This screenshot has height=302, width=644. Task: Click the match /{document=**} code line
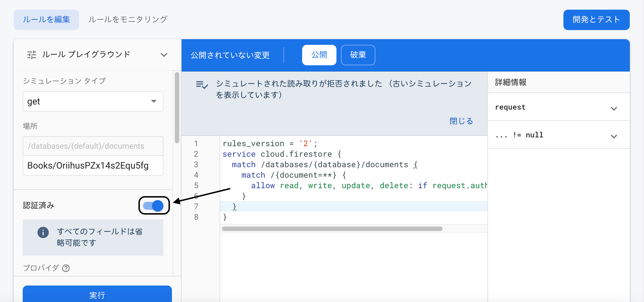point(294,175)
